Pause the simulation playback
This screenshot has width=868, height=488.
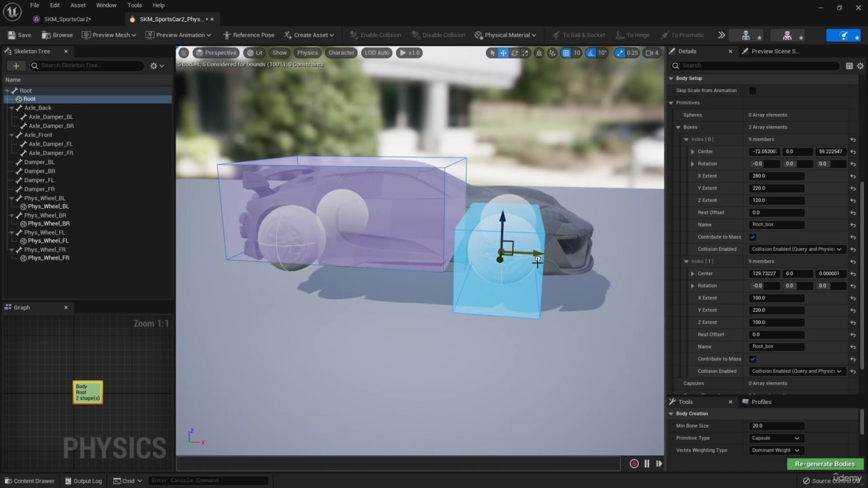click(x=647, y=464)
